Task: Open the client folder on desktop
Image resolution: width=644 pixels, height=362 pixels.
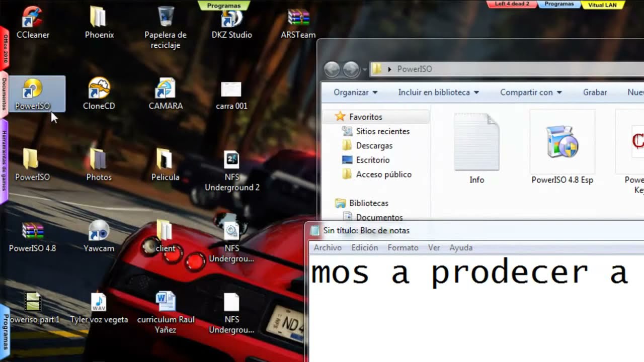Action: (x=165, y=236)
